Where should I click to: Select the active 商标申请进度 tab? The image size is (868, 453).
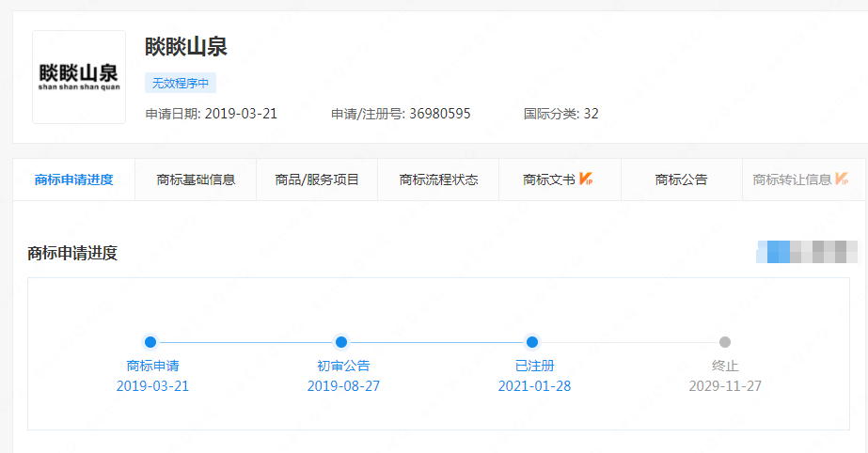pos(73,180)
